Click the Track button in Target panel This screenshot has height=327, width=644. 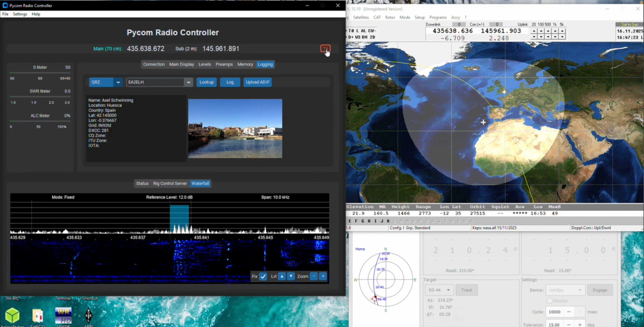(467, 290)
